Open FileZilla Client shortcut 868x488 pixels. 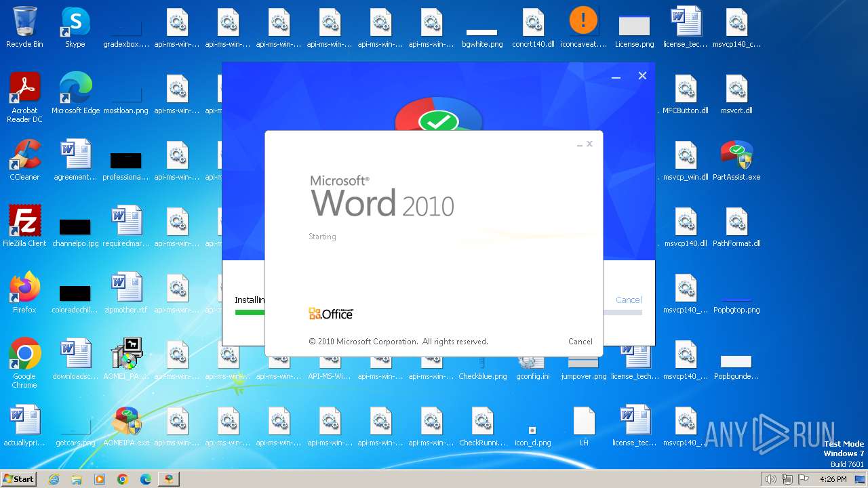click(x=24, y=226)
